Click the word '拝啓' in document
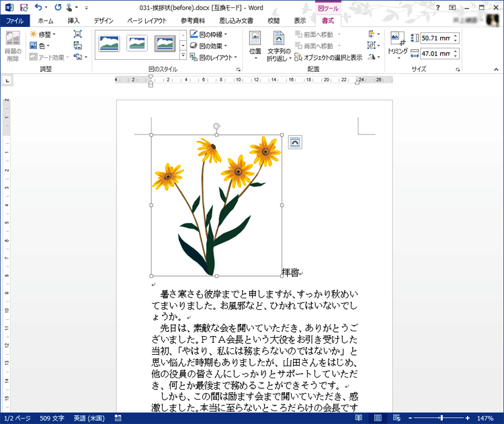 tap(290, 273)
